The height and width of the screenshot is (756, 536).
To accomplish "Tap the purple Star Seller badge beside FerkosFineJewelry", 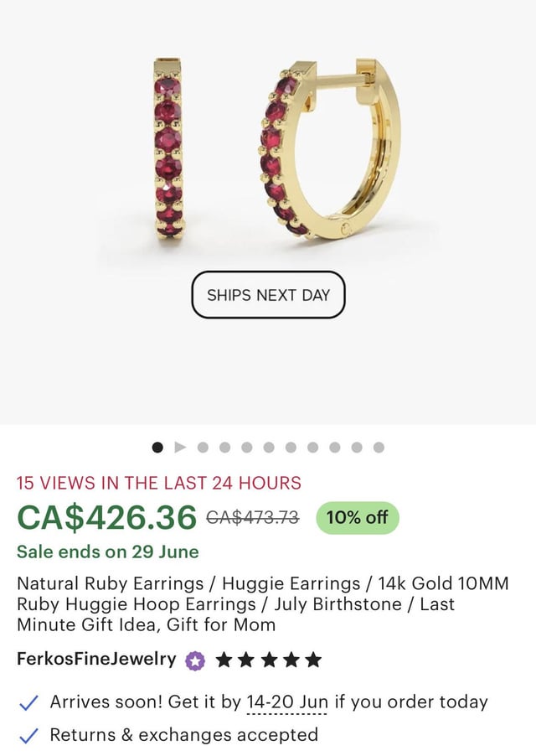I will (195, 660).
